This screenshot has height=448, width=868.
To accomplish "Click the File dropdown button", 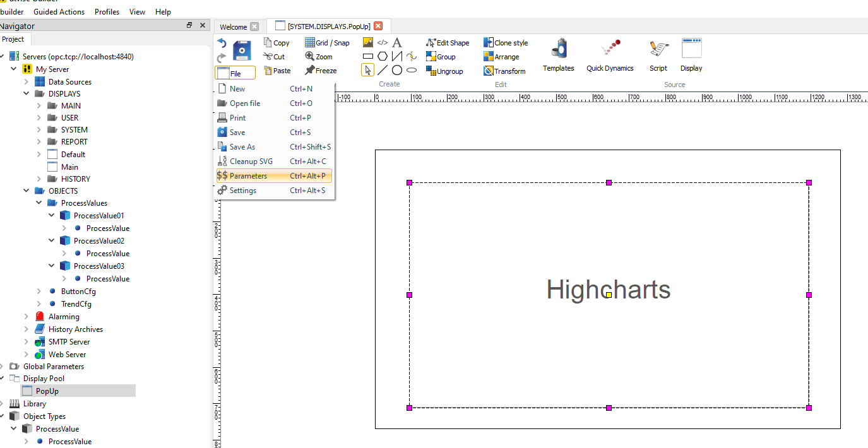I will [235, 73].
